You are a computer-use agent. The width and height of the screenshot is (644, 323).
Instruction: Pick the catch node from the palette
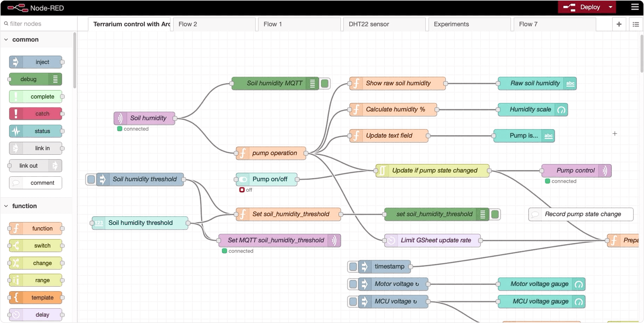[36, 114]
